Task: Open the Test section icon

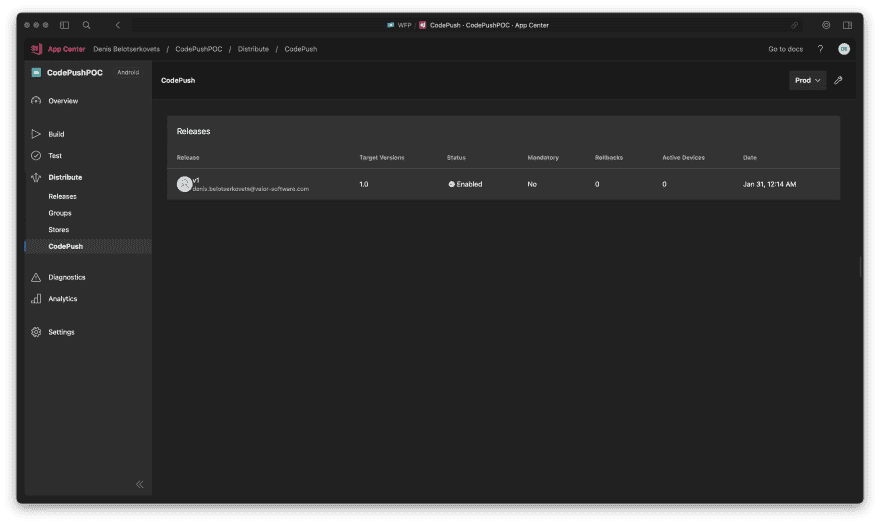Action: point(36,156)
